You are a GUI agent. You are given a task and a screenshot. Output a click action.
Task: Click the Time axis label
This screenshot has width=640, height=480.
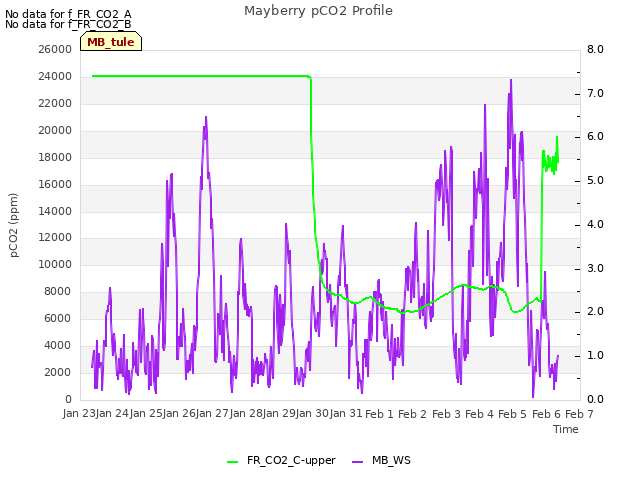pos(566,429)
